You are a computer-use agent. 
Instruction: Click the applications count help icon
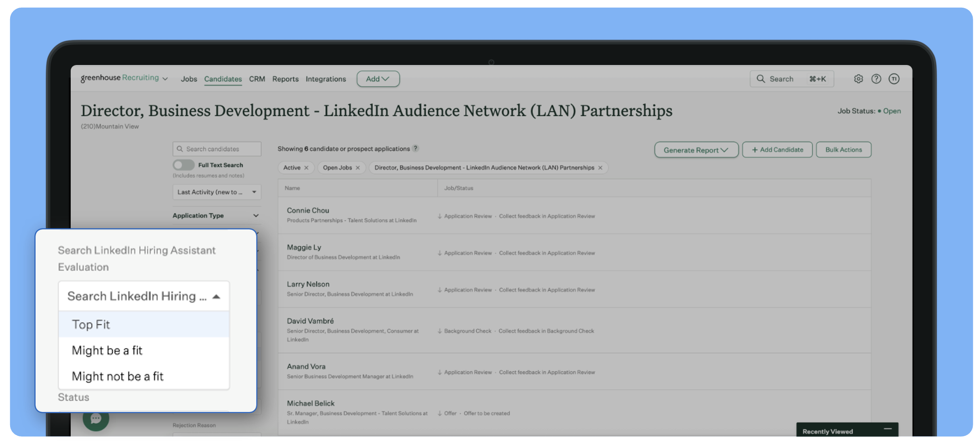pos(415,148)
